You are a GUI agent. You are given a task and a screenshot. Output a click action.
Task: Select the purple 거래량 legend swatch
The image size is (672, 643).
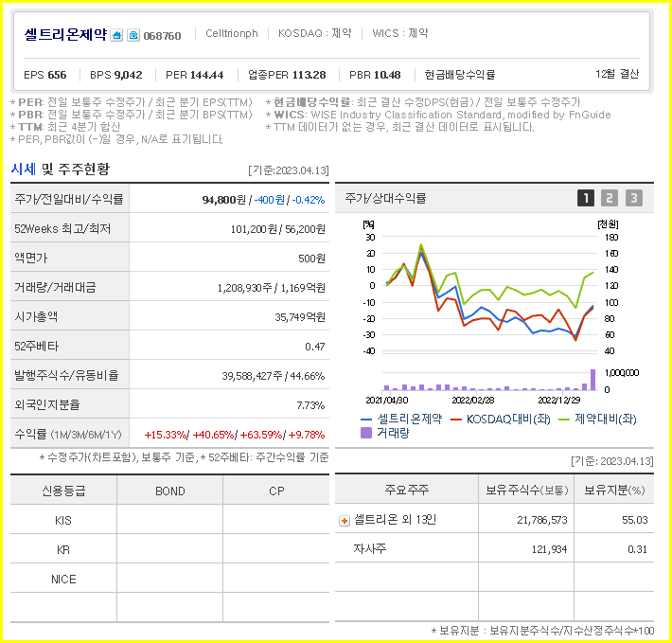pyautogui.click(x=366, y=433)
